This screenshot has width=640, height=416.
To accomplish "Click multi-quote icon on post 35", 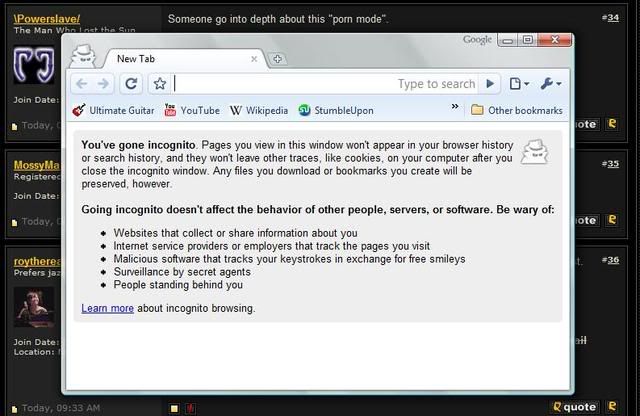I will pyautogui.click(x=612, y=220).
